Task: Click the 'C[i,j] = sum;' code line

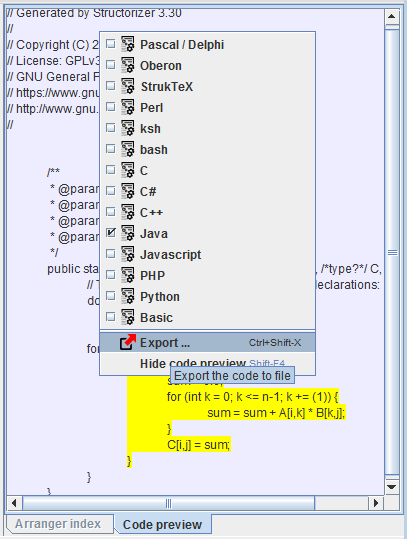Action: click(198, 445)
